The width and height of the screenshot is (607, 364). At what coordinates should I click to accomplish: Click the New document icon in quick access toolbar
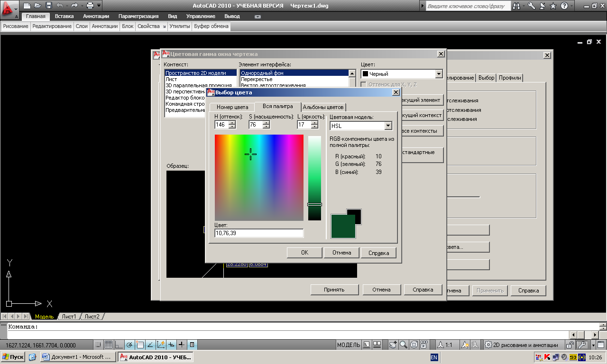28,6
